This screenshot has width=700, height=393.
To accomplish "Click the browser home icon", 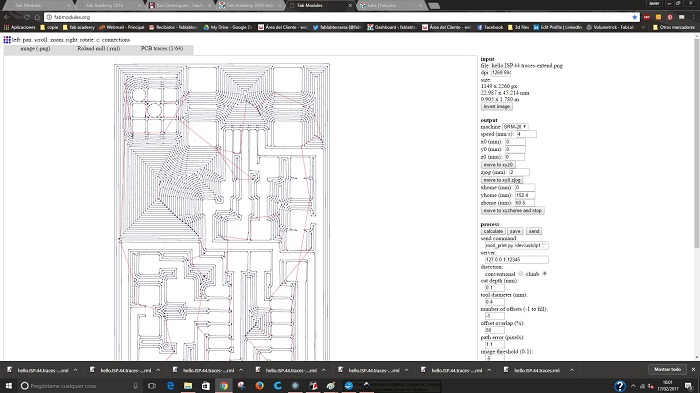I will [37, 17].
